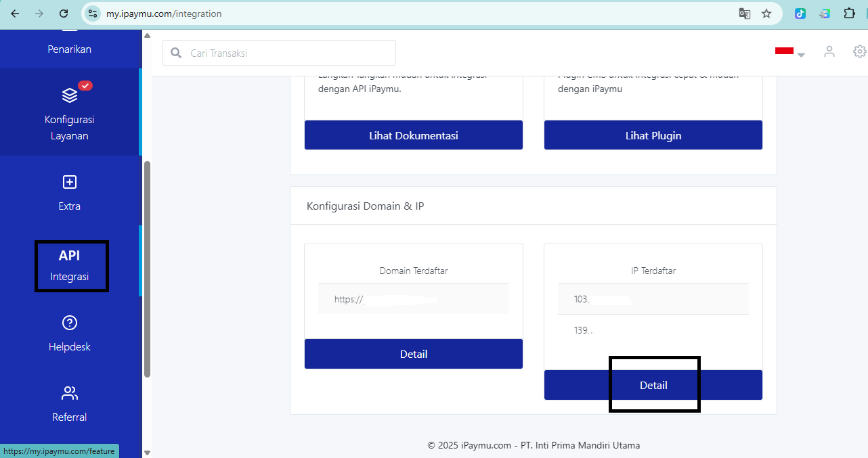Open Detail under Domain Terdaftar
This screenshot has height=458, width=868.
414,354
